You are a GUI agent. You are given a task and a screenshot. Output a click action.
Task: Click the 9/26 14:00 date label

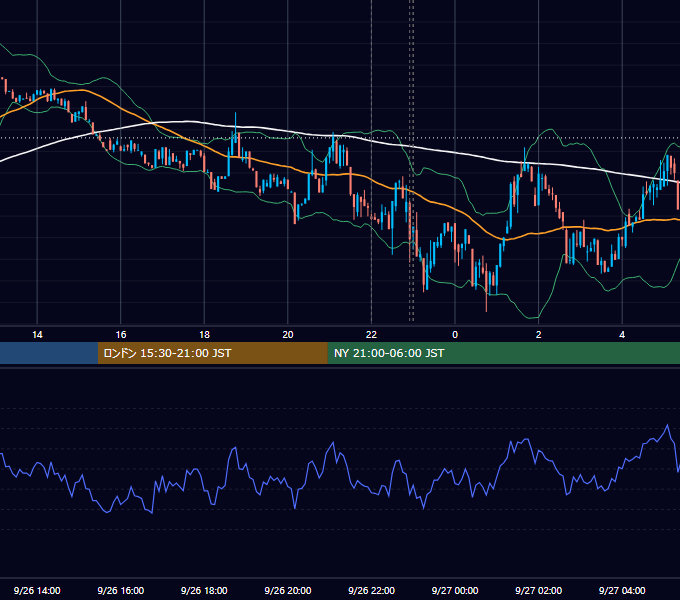[x=37, y=590]
